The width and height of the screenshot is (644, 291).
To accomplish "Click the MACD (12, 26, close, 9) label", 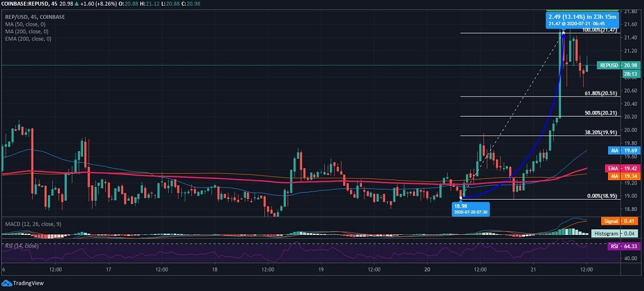I will (33, 224).
